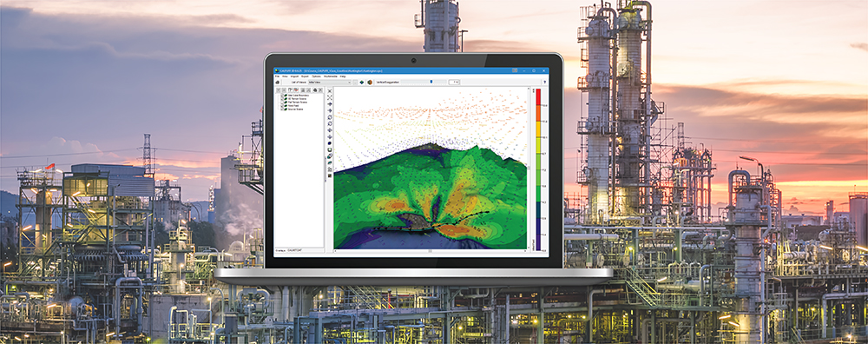Image resolution: width=868 pixels, height=344 pixels.
Task: Toggle the Wind Field layer checkbox
Action: coord(282,106)
